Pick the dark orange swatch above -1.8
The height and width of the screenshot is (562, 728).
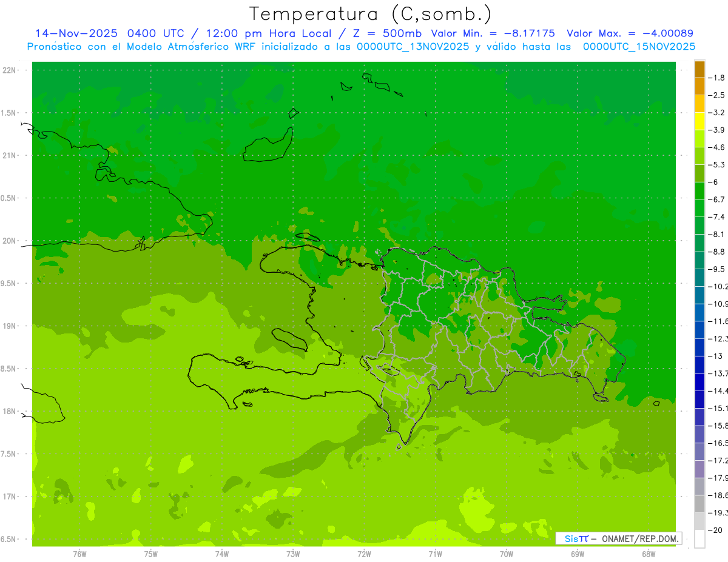tap(699, 69)
